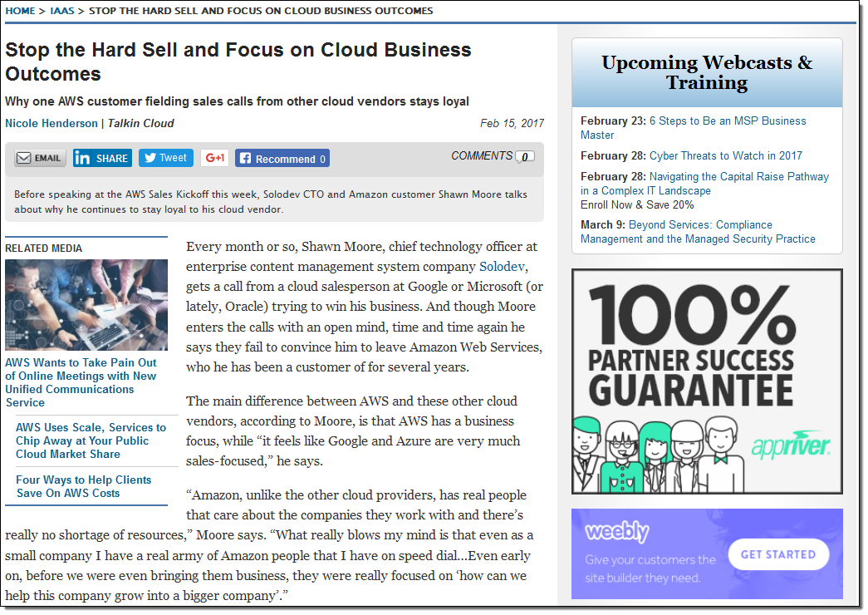Click the LinkedIn 'in' logo icon

tap(82, 158)
